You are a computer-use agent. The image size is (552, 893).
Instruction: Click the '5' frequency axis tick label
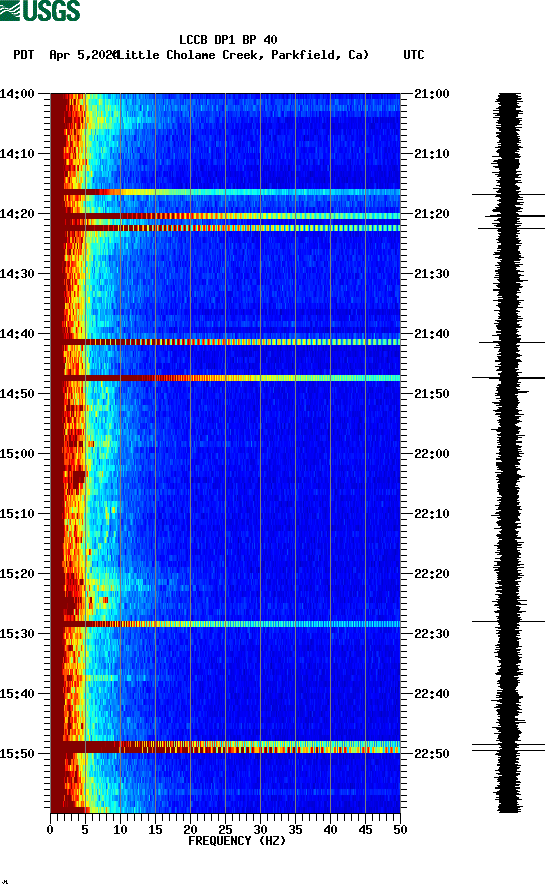tap(85, 830)
